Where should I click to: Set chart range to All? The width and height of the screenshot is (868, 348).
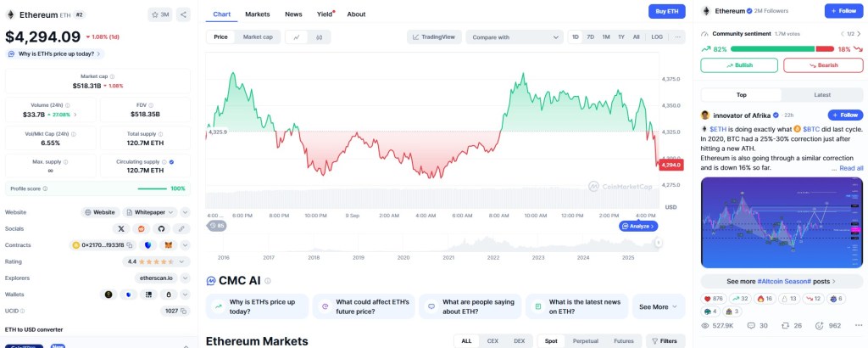(x=636, y=37)
